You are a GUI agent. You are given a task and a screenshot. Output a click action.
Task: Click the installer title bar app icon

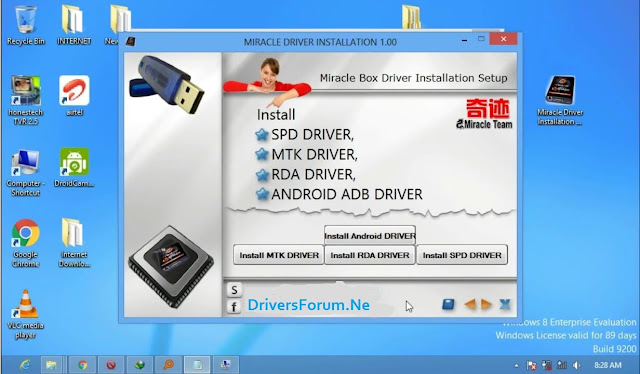pos(130,42)
